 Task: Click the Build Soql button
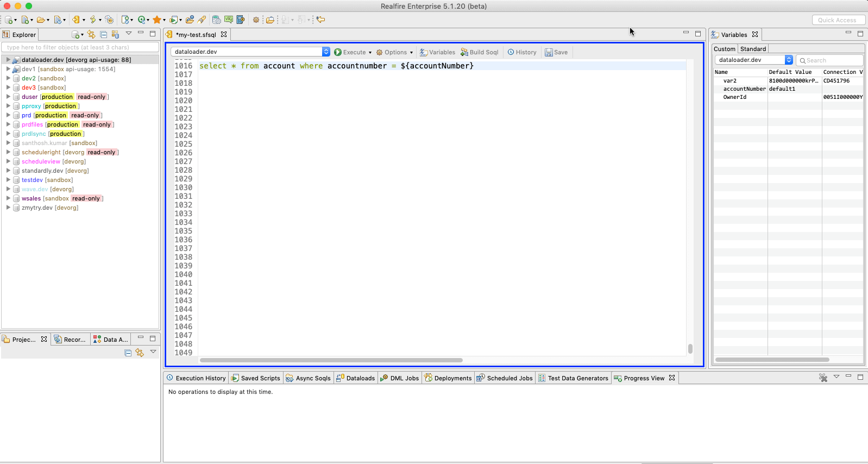[480, 52]
